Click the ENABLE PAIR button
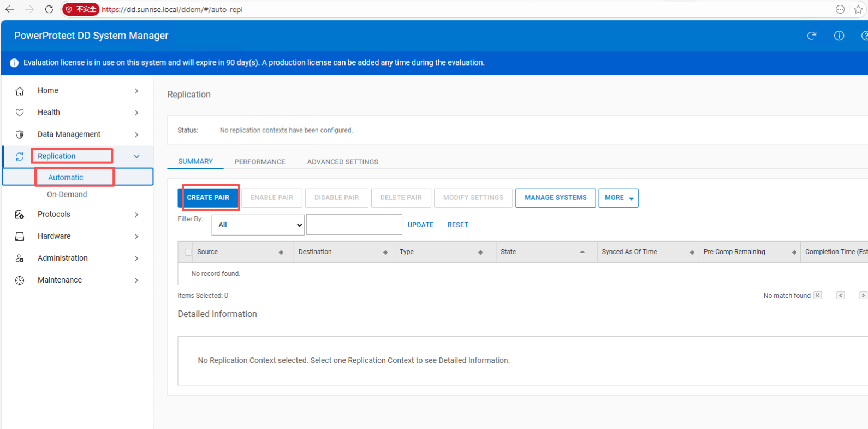This screenshot has width=868, height=429. click(272, 198)
